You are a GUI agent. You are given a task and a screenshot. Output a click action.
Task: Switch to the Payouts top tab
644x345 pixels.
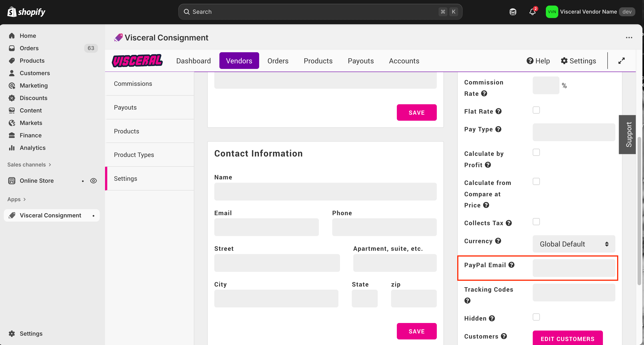pos(360,61)
